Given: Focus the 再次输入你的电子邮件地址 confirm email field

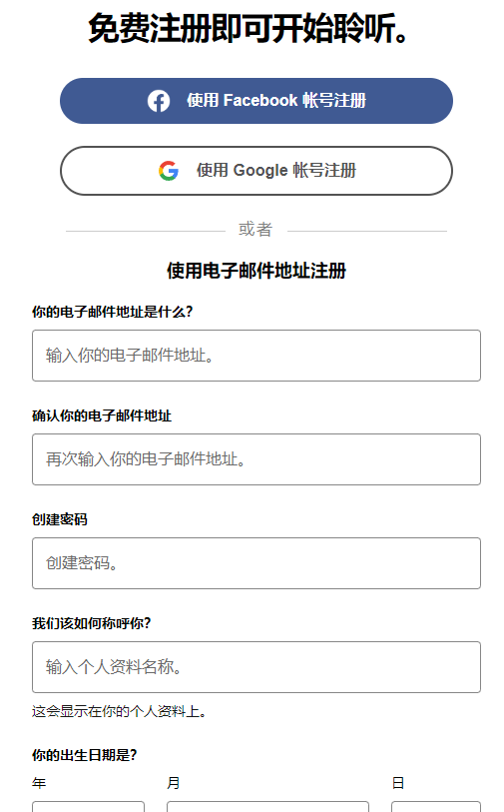Looking at the screenshot, I should click(256, 459).
